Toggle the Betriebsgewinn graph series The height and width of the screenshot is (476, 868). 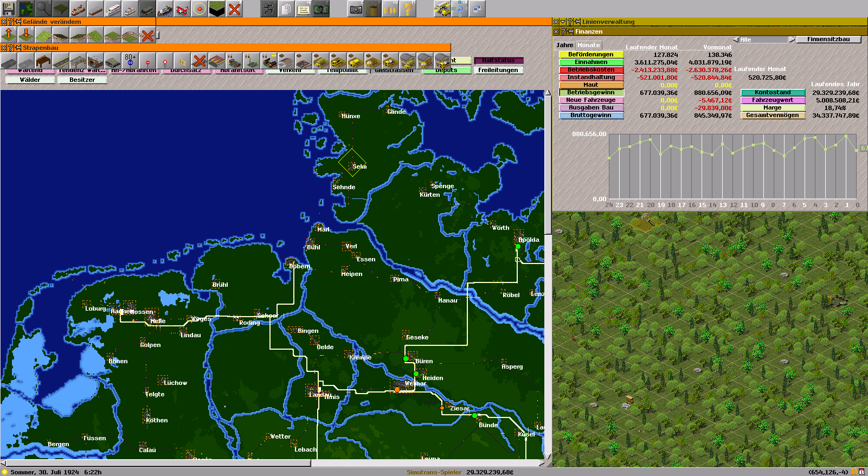pyautogui.click(x=591, y=93)
